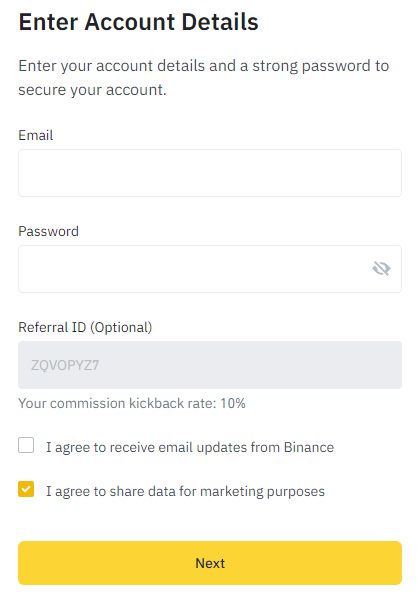Click the strong password description paragraph
The width and height of the screenshot is (420, 600).
pyautogui.click(x=203, y=78)
